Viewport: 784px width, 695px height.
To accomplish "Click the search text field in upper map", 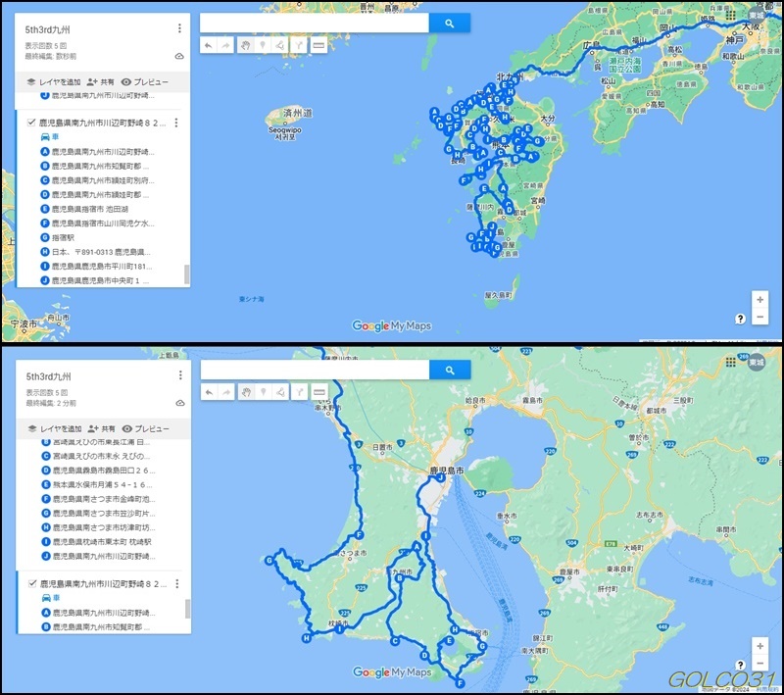I will click(x=314, y=24).
